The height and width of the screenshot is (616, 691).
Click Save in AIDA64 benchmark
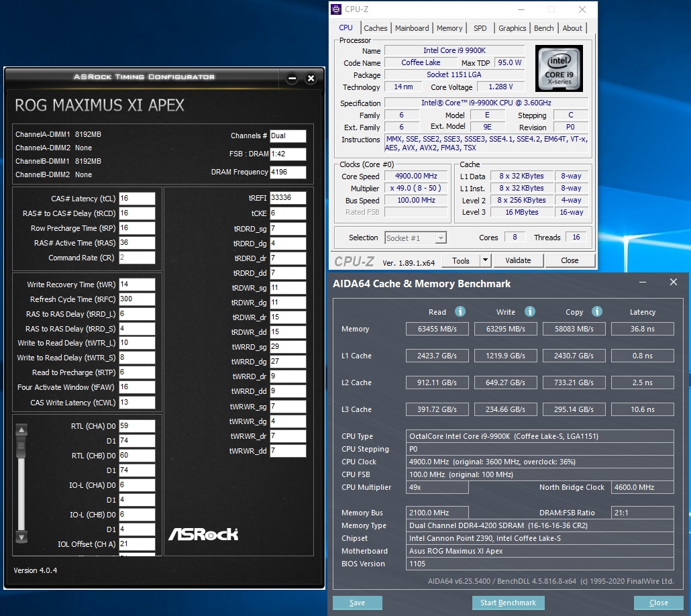357,603
